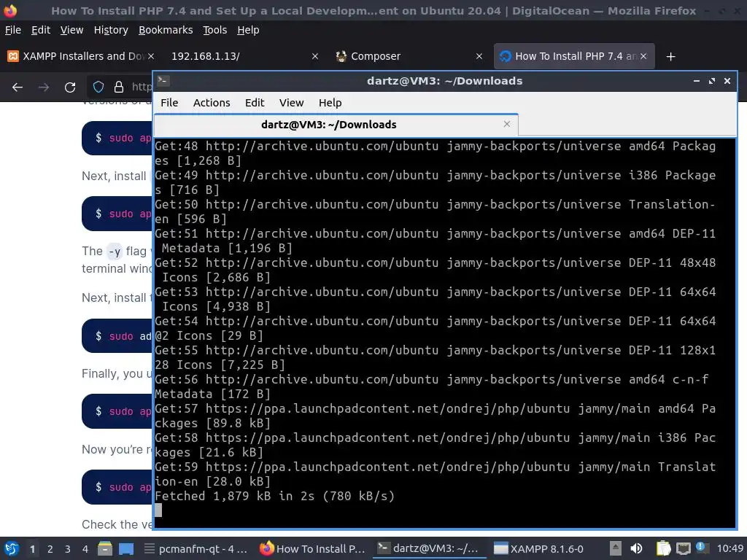This screenshot has height=560, width=747.
Task: Open Firefox Edit menu
Action: (x=41, y=30)
